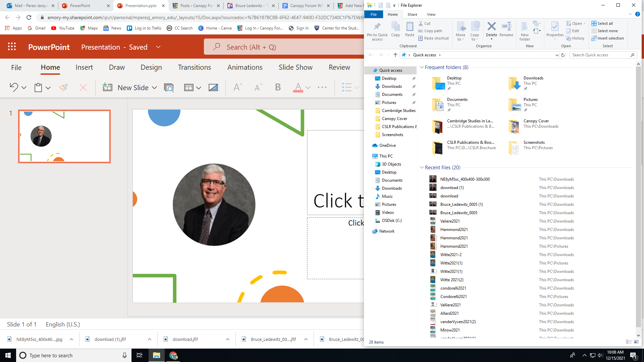The image size is (644, 362).
Task: Click the Bold B icon
Action: [278, 87]
